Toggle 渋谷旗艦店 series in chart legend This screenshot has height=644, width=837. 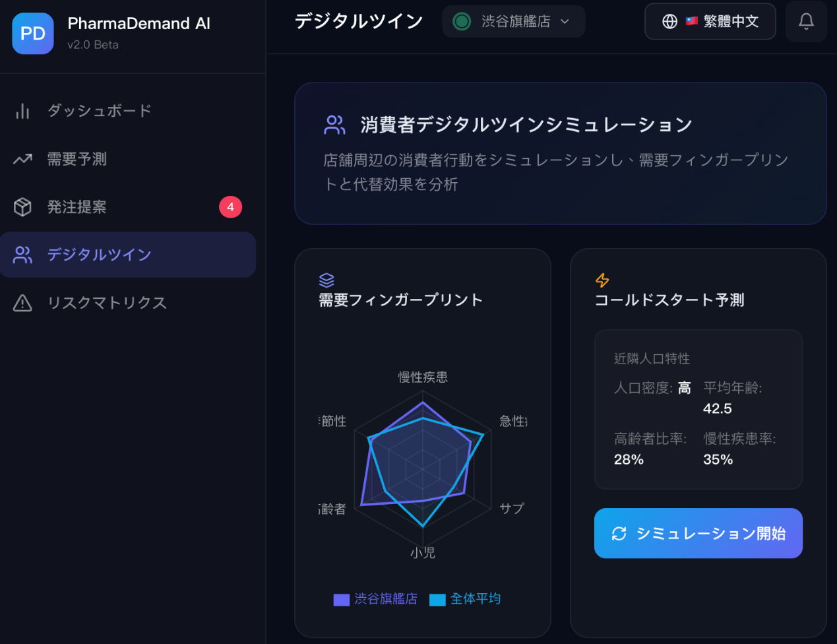375,598
